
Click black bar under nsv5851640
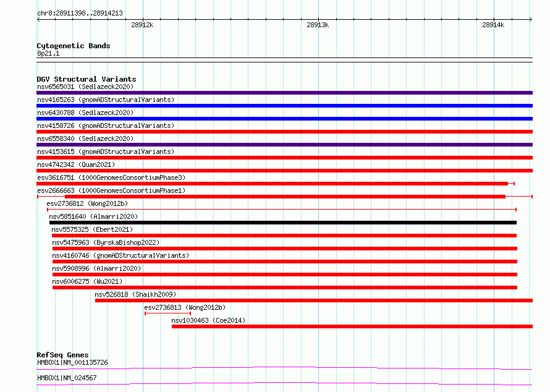coord(283,223)
